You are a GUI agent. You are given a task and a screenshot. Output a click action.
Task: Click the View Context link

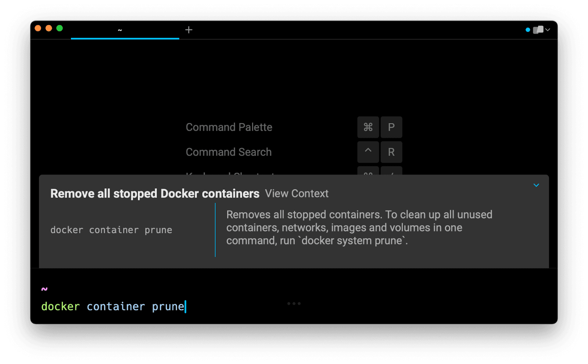click(x=297, y=194)
